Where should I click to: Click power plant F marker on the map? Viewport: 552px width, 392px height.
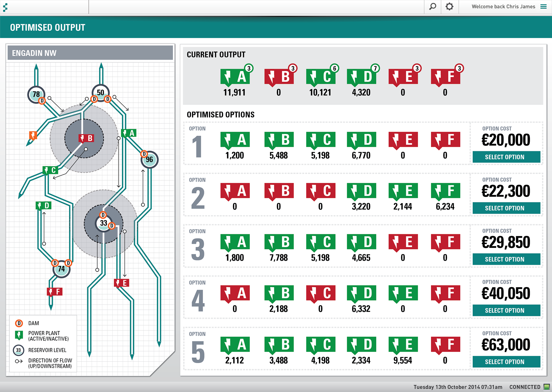point(54,292)
